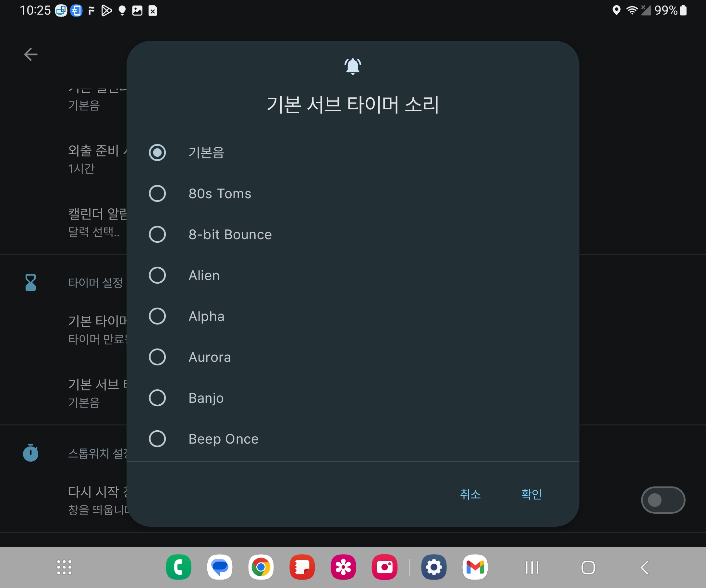Choose the Banjo sound entry
The image size is (706, 588).
click(157, 398)
